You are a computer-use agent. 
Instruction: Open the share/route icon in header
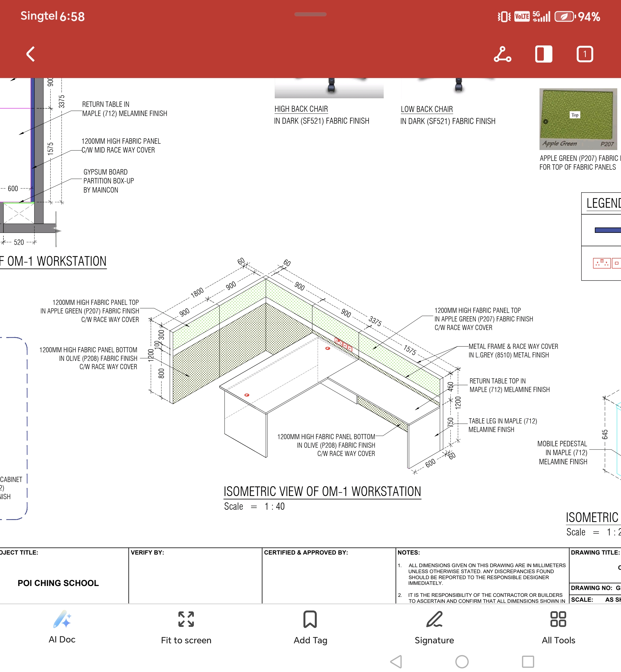[x=502, y=54]
